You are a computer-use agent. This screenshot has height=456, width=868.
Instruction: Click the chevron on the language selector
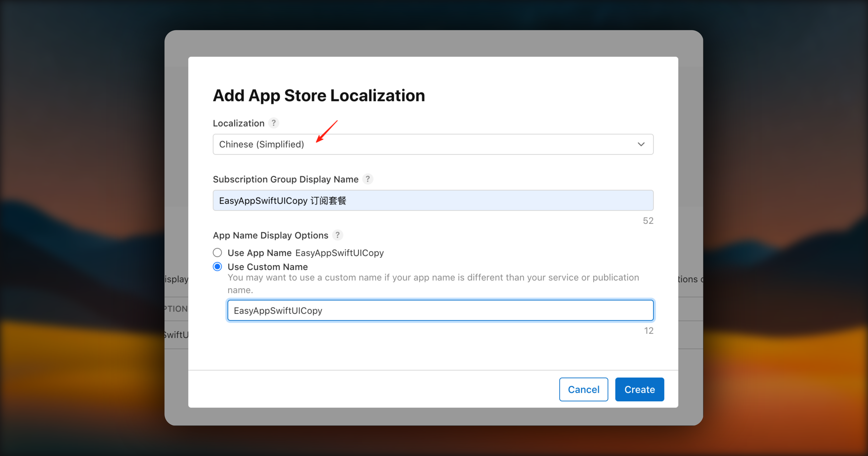click(641, 144)
